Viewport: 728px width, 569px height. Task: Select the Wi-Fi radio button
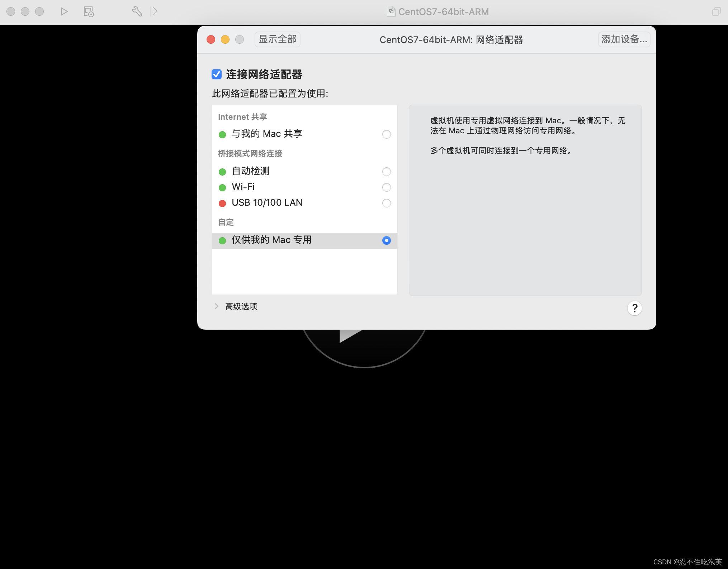tap(386, 187)
